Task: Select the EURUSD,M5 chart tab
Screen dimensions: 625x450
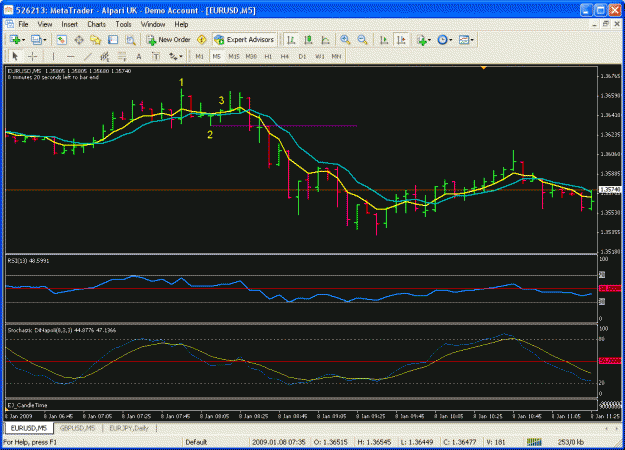Action: click(x=29, y=428)
